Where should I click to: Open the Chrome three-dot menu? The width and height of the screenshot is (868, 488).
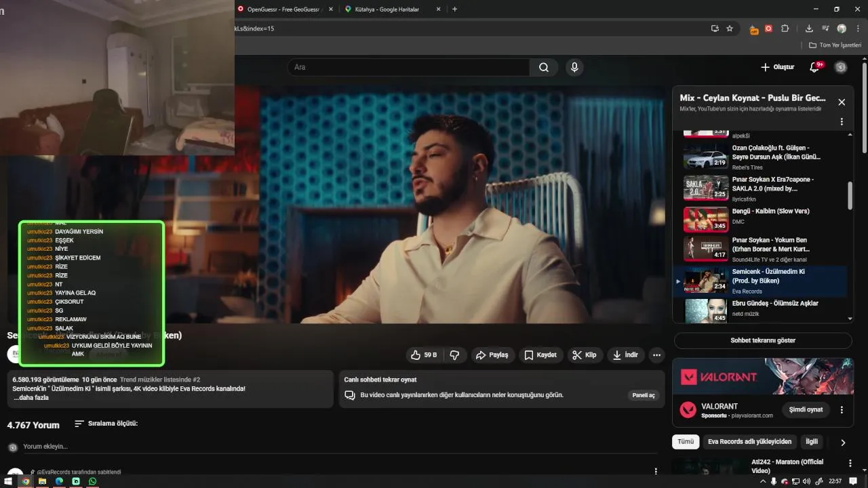tap(858, 28)
